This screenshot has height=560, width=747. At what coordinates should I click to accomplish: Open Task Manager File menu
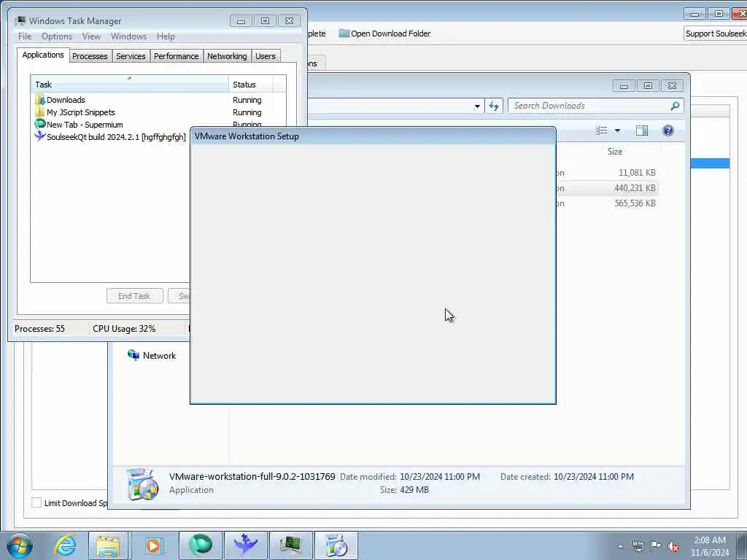point(25,36)
